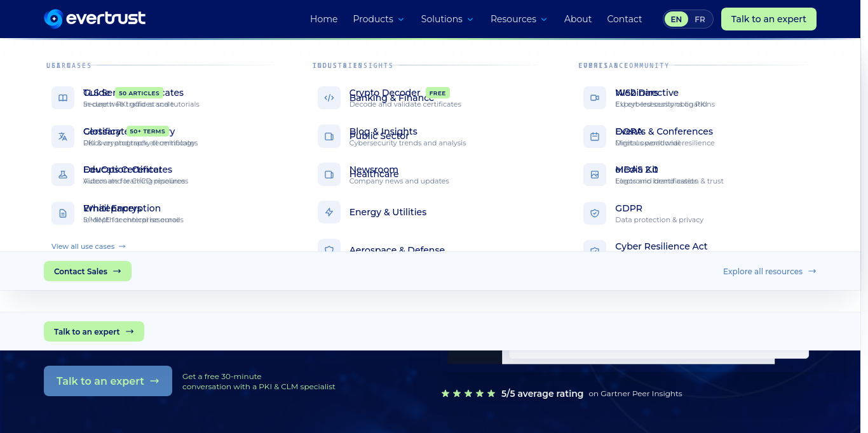The height and width of the screenshot is (433, 868).
Task: Open the Aerospace & Defense link
Action: (x=397, y=248)
